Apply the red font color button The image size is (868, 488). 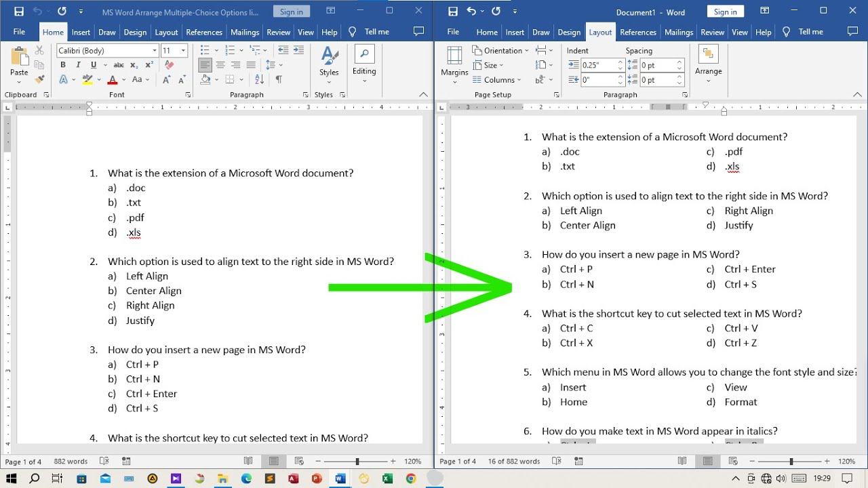pos(113,79)
